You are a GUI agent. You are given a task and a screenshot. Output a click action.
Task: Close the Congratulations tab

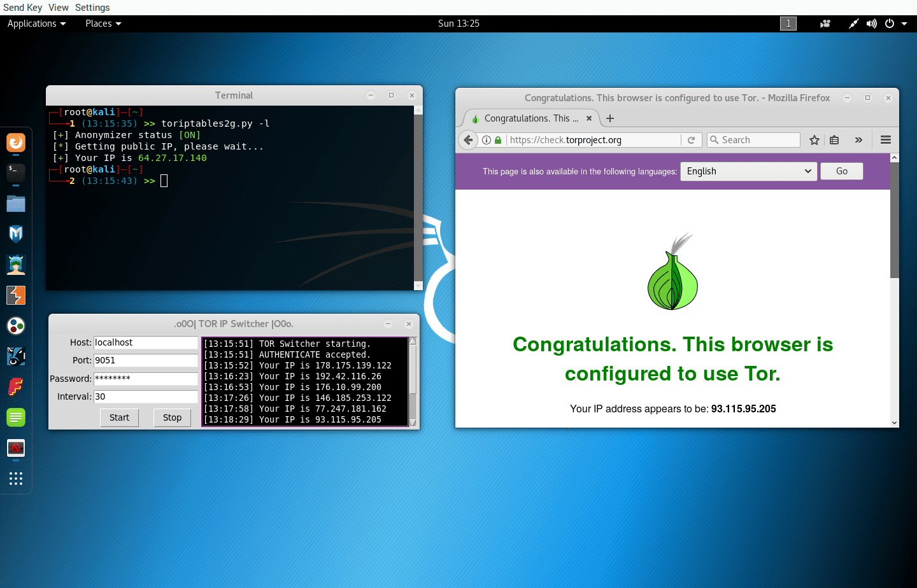pos(589,118)
